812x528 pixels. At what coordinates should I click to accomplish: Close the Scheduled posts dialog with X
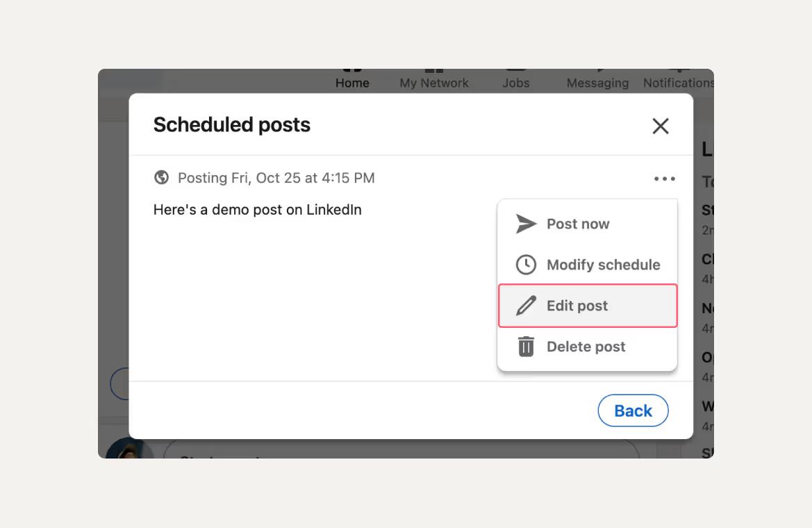pyautogui.click(x=661, y=126)
